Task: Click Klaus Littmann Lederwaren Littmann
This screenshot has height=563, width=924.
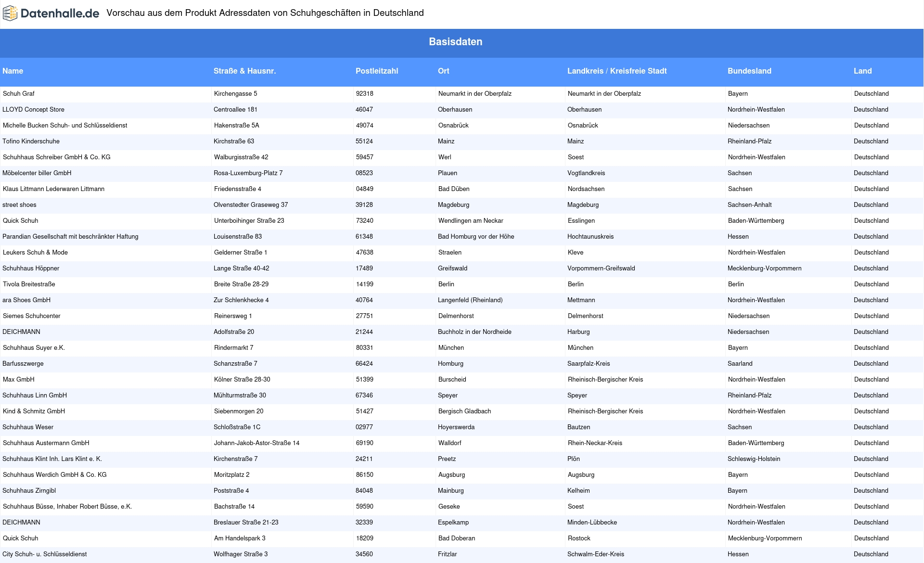Action: [53, 189]
